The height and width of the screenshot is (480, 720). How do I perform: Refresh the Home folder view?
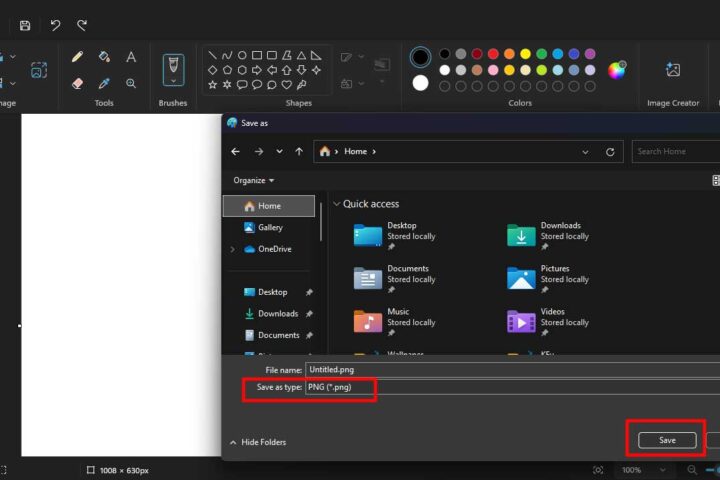[x=610, y=152]
